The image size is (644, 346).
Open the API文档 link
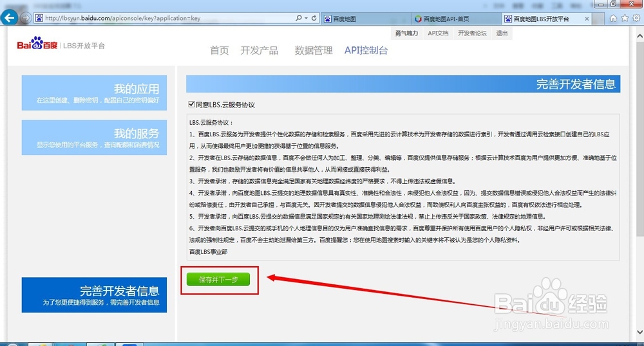tap(438, 33)
